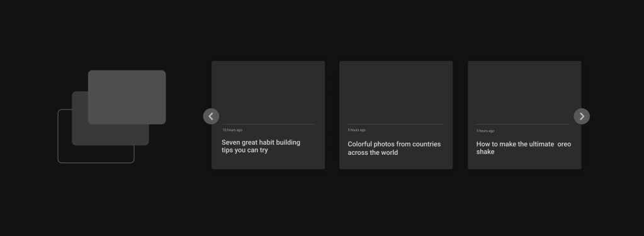
Task: Click the "5 hours ago" timestamp
Action: 356,130
